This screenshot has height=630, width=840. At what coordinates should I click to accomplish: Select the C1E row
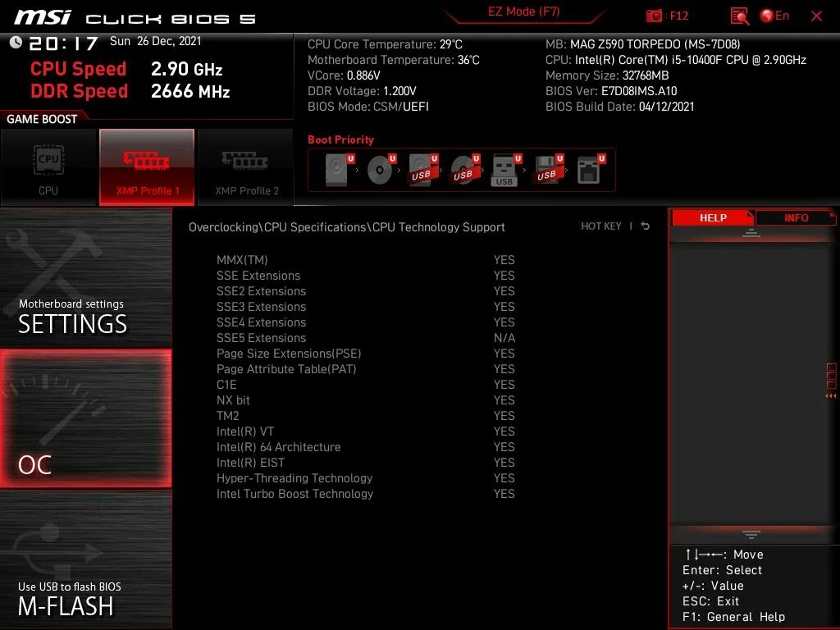pyautogui.click(x=365, y=384)
